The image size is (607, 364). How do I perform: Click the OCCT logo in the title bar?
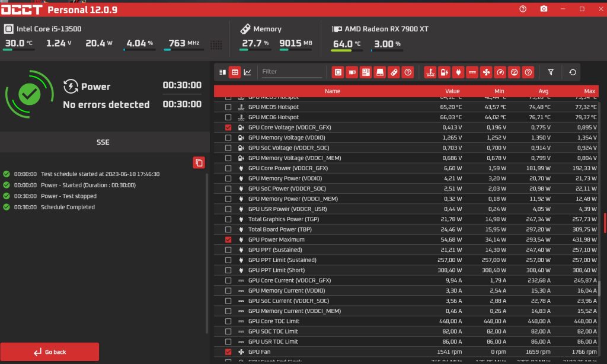pos(21,9)
